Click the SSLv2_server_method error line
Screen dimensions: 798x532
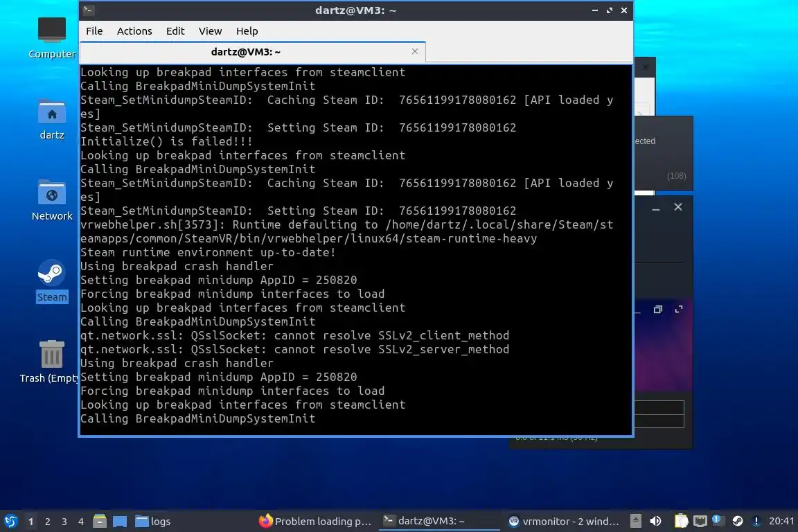click(294, 349)
